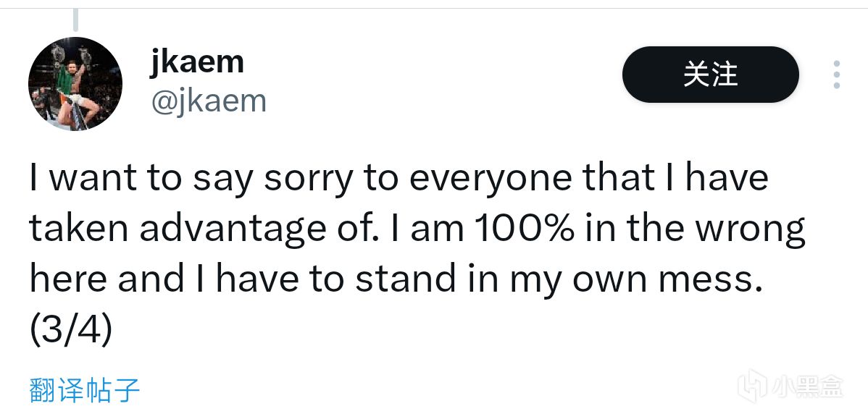The width and height of the screenshot is (868, 414).
Task: Click the '(3/4)' thread counter text
Action: 70,331
